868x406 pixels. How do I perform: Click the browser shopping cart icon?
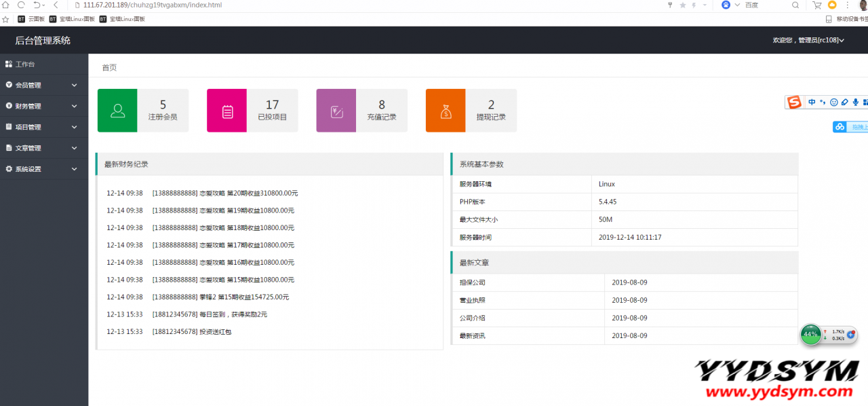pos(818,5)
